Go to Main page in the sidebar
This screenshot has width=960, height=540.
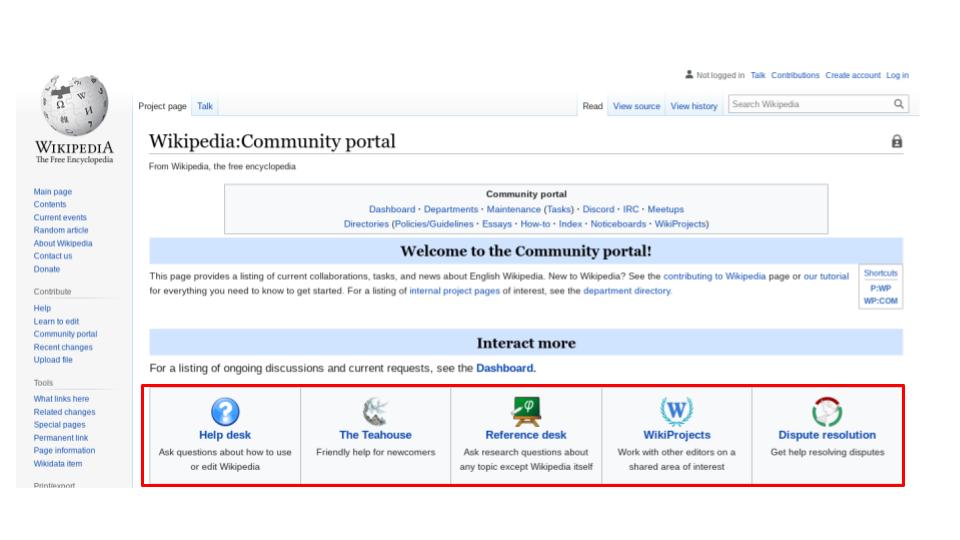[x=53, y=192]
